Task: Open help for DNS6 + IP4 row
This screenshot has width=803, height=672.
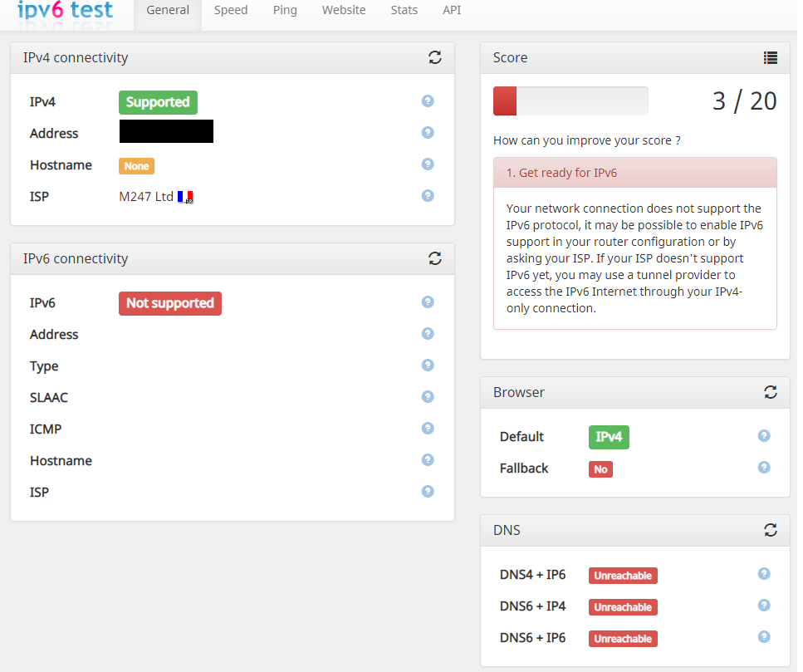Action: [764, 606]
